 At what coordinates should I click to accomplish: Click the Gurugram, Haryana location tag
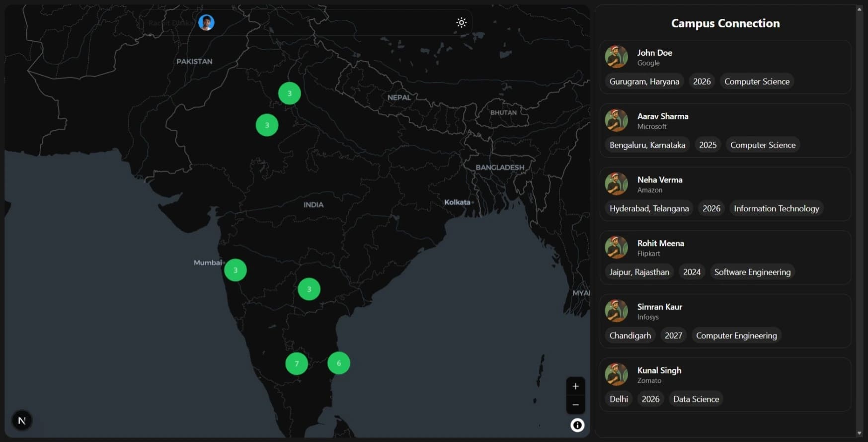(x=644, y=82)
